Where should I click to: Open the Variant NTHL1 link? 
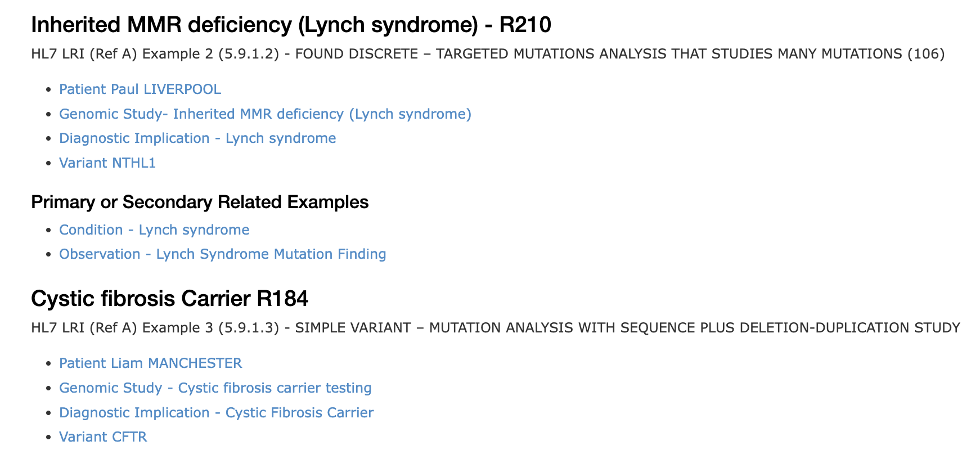click(107, 163)
